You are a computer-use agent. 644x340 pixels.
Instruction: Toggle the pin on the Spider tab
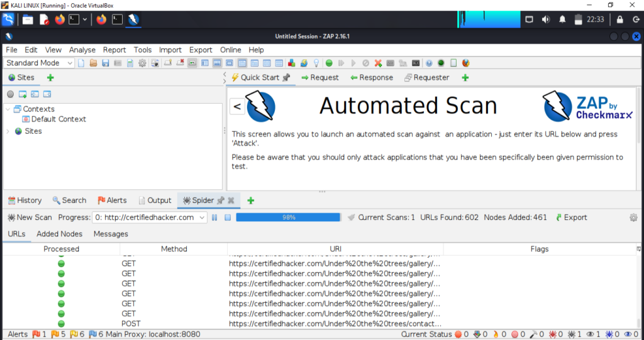pos(221,200)
